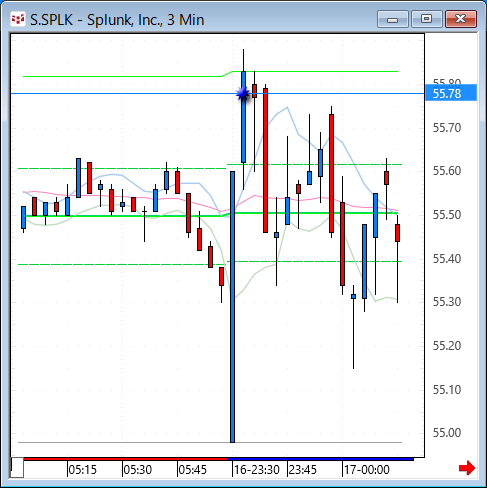Viewport: 487px width, 488px height.
Task: Click the chart app icon in title bar
Action: [x=18, y=19]
